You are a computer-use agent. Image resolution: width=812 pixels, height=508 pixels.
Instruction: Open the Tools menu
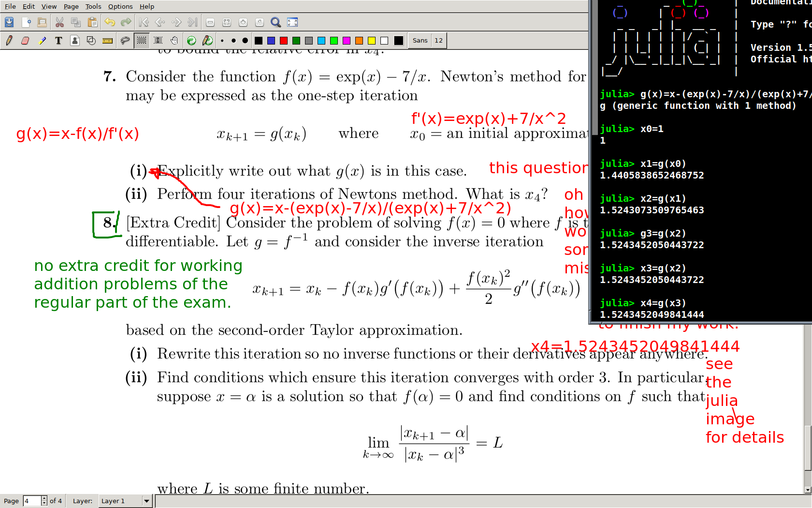point(93,6)
